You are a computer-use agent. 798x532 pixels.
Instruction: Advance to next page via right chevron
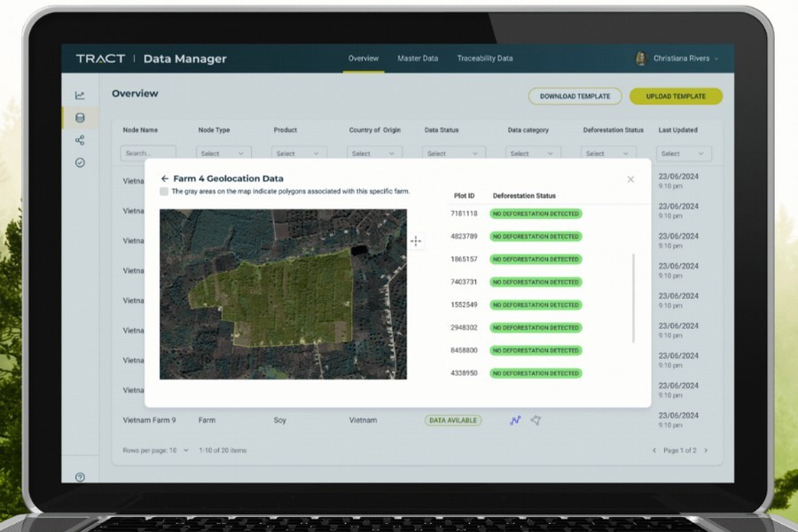click(x=707, y=450)
